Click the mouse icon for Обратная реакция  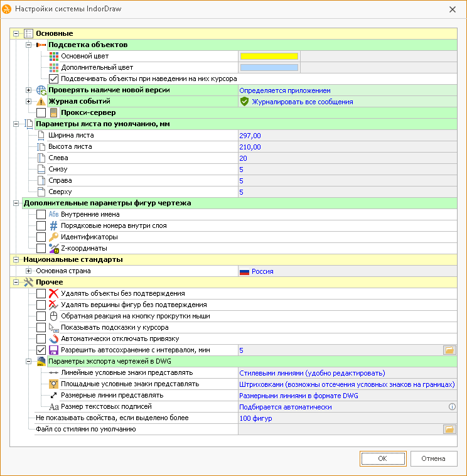pyautogui.click(x=54, y=316)
